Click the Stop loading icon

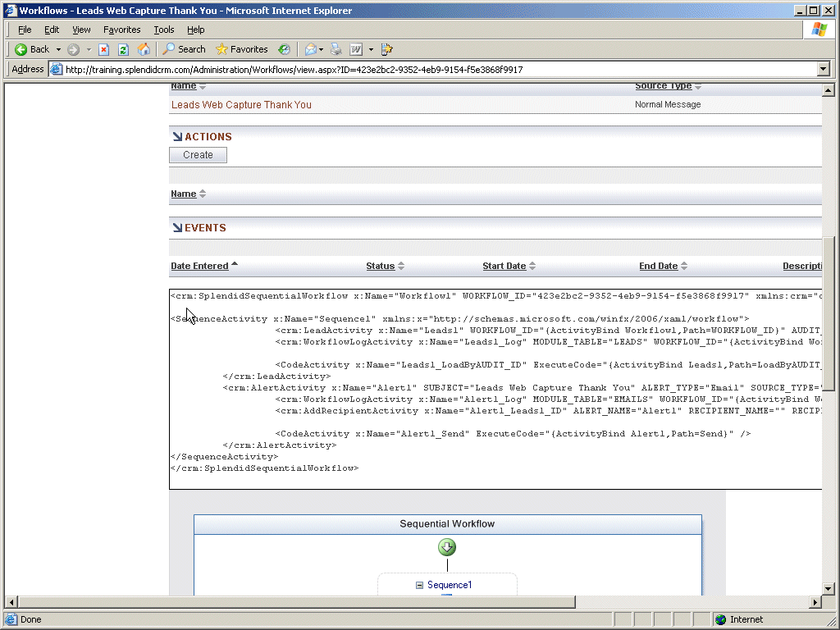click(x=104, y=49)
